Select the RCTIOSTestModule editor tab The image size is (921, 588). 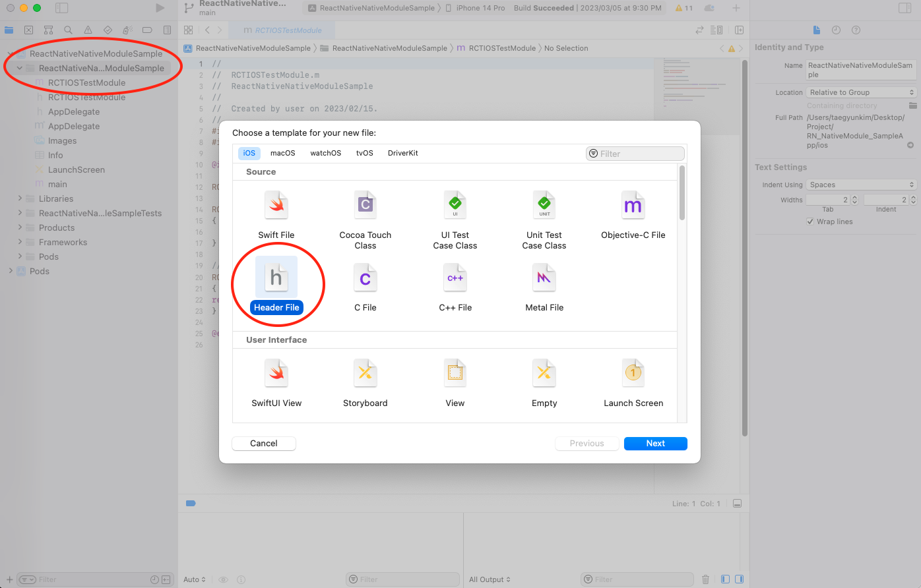(282, 30)
